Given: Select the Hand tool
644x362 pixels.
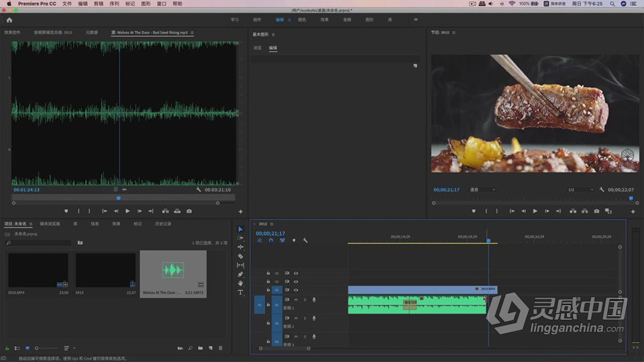Looking at the screenshot, I should point(240,283).
